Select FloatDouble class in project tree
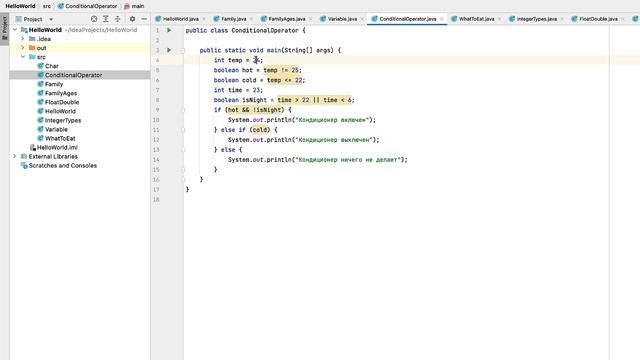Screen dimensions: 640x360 click(58, 102)
